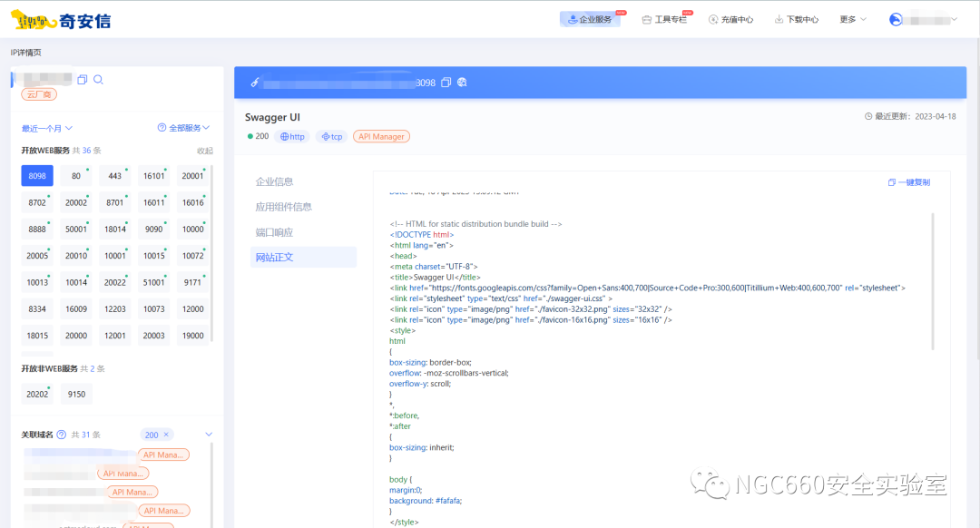Click the 全部服务 help icon
The image size is (980, 528).
click(x=162, y=128)
